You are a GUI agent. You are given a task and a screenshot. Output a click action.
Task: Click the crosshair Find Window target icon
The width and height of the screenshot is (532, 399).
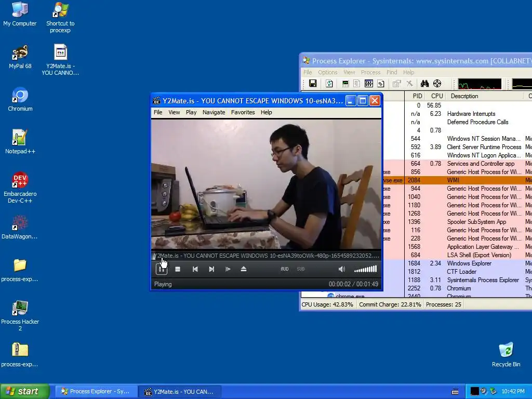[437, 84]
